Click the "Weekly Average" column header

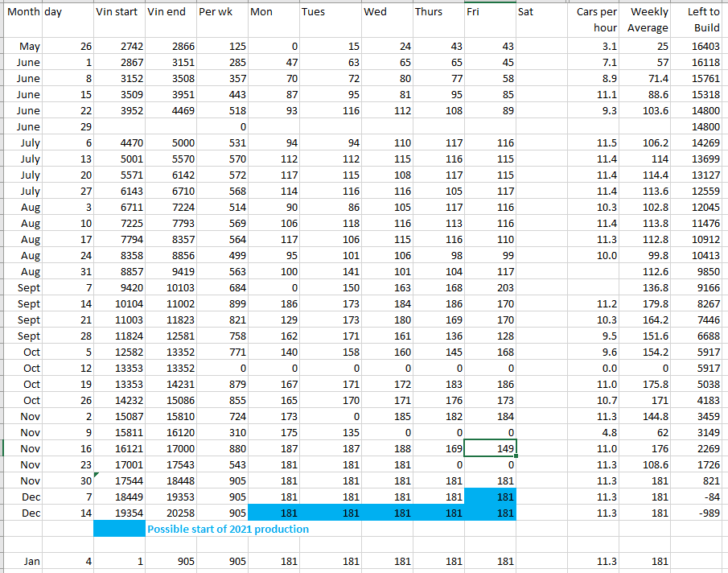point(649,20)
